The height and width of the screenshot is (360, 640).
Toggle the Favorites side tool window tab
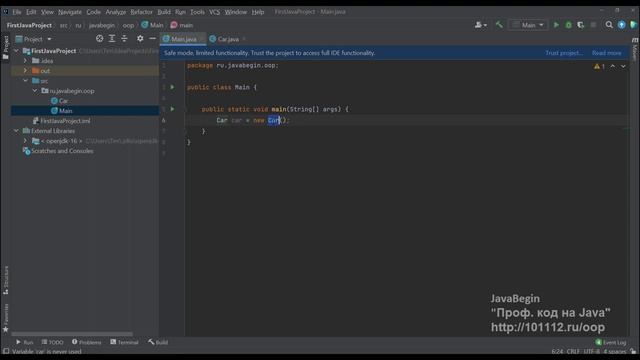5,318
